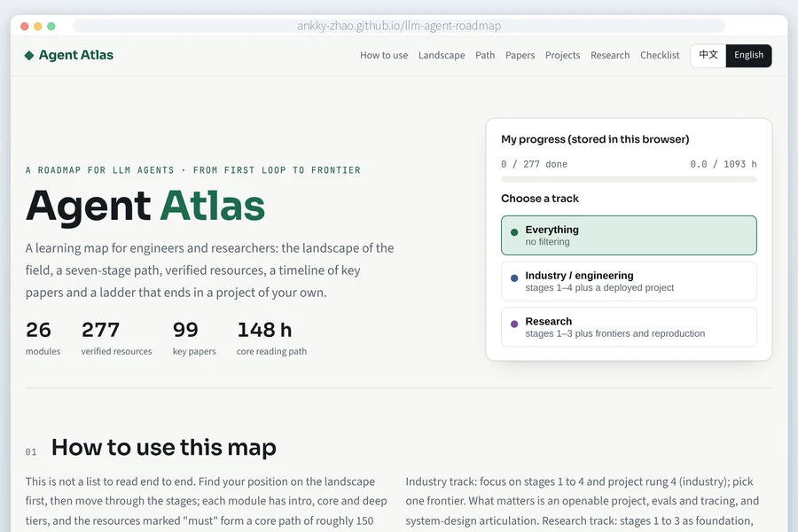Click the "0.0 / 1093 h" hours counter
The width and height of the screenshot is (798, 532).
(x=724, y=164)
